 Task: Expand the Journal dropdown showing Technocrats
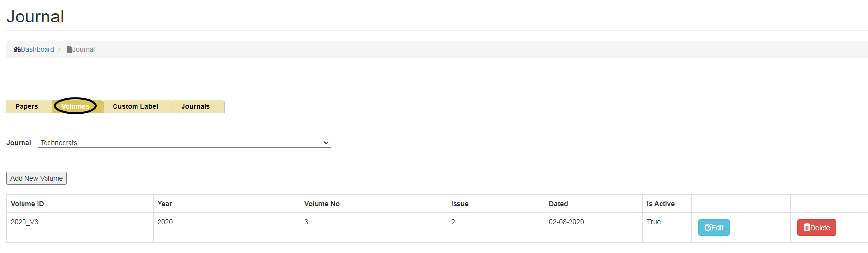pos(184,143)
